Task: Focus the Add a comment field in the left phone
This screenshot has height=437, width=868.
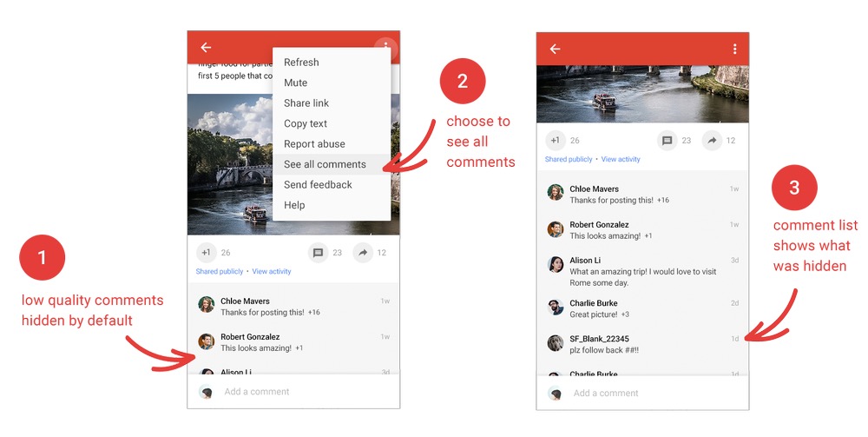Action: pos(293,392)
